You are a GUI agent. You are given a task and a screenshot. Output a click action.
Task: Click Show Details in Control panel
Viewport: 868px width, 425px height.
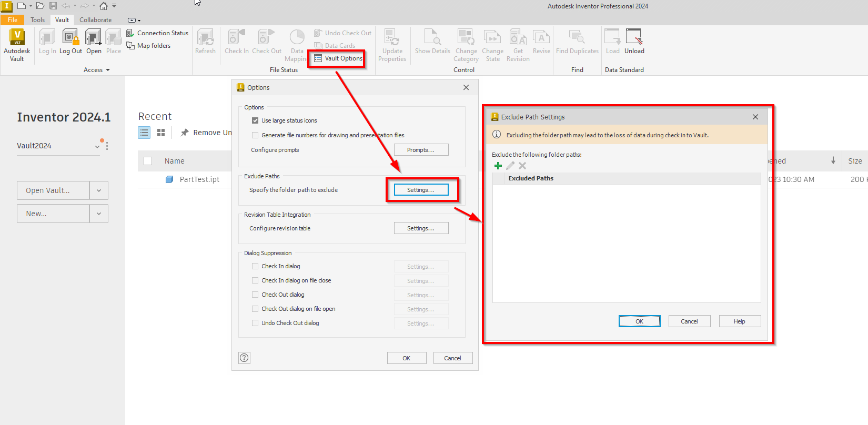coord(432,42)
